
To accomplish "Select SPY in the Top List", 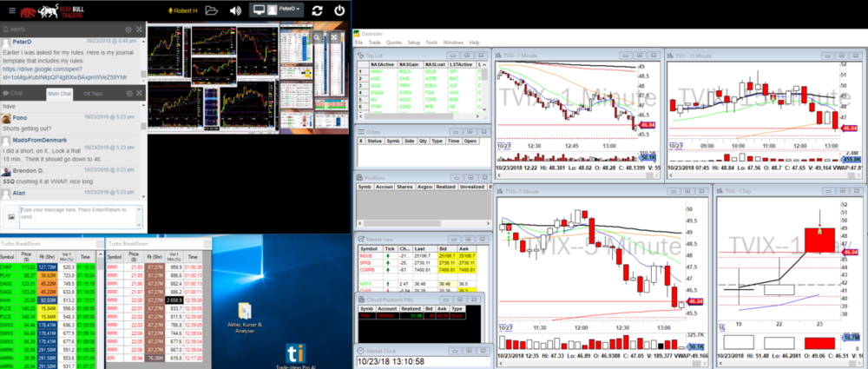I will 455,72.
